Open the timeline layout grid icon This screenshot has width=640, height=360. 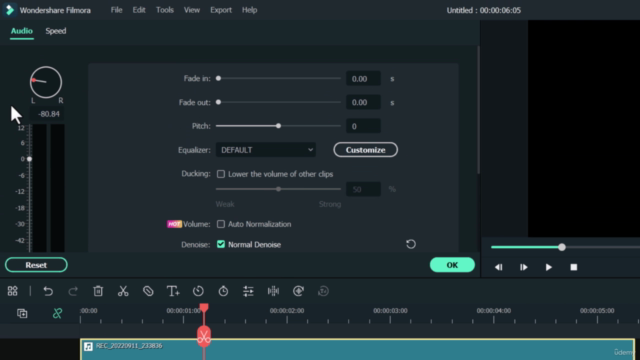click(13, 291)
